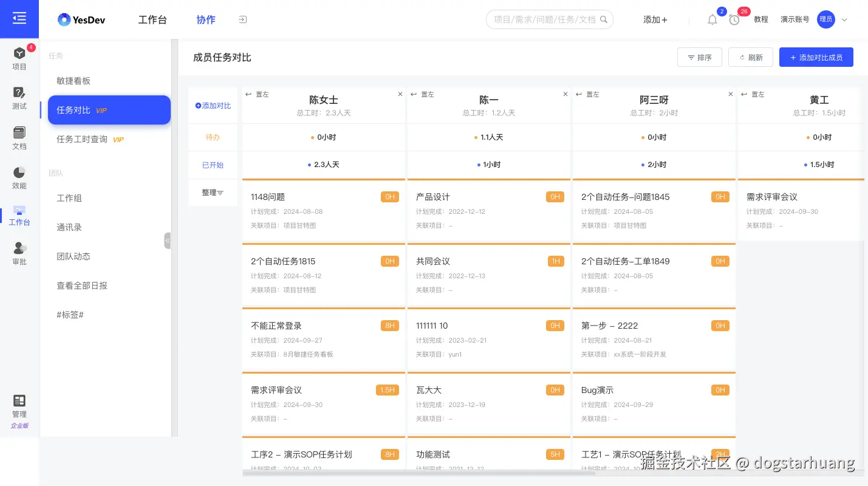Click the notification bell icon
The image size is (868, 486).
click(x=712, y=19)
